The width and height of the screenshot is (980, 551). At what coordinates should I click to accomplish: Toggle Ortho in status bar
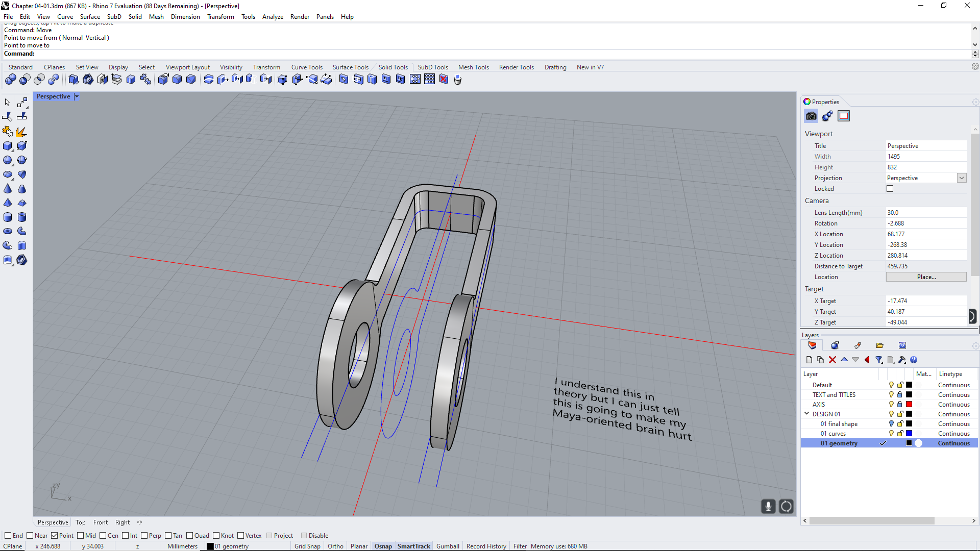point(335,546)
